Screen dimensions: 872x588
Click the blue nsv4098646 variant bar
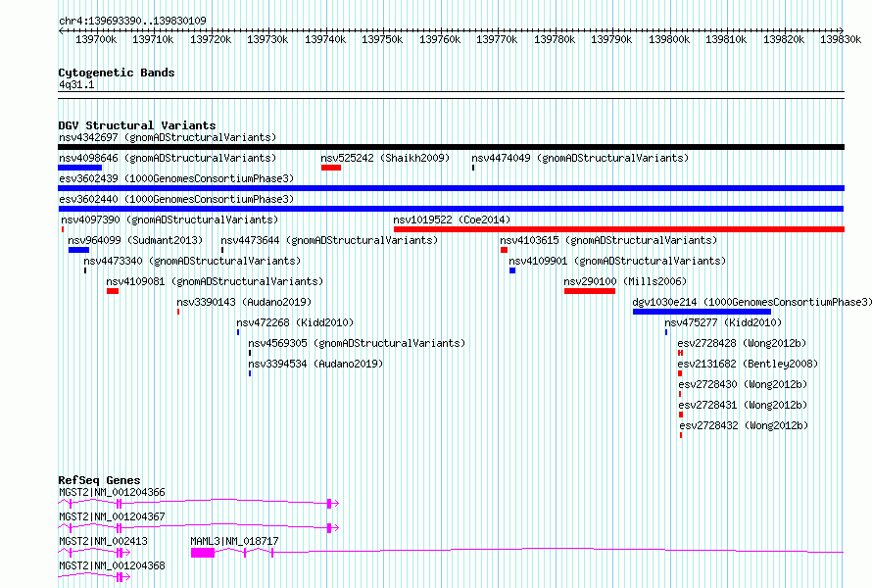tap(80, 168)
